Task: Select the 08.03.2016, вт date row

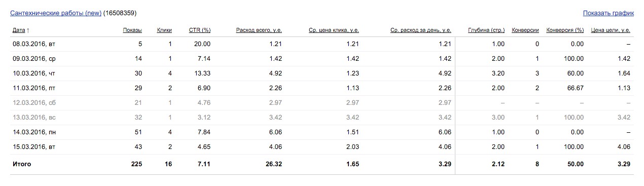Action: point(322,44)
